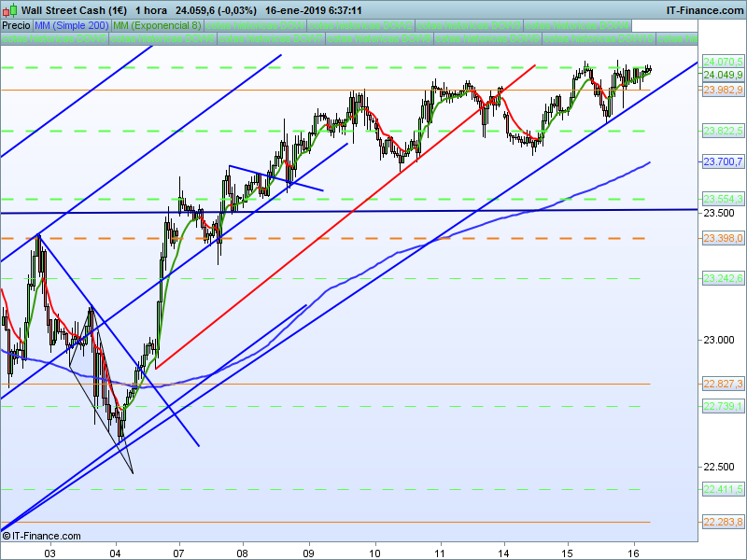The height and width of the screenshot is (560, 747).
Task: Open the cotas historicas DOW8 label
Action: [x=379, y=38]
